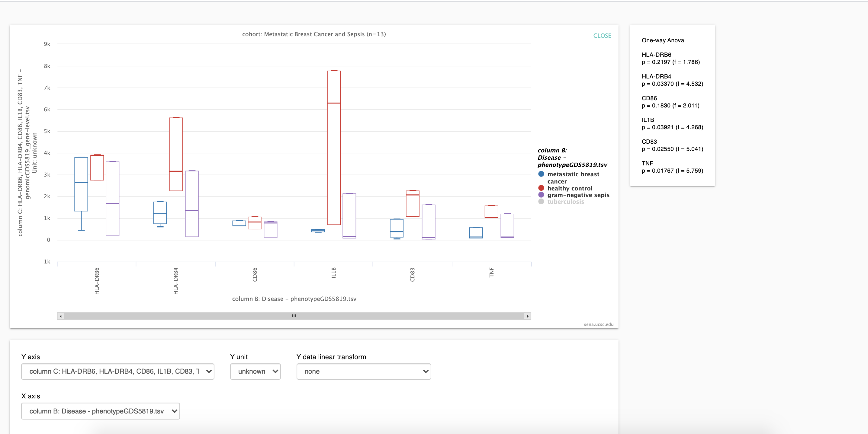Click the 9k y-axis tick label
This screenshot has height=434, width=868.
(x=47, y=44)
